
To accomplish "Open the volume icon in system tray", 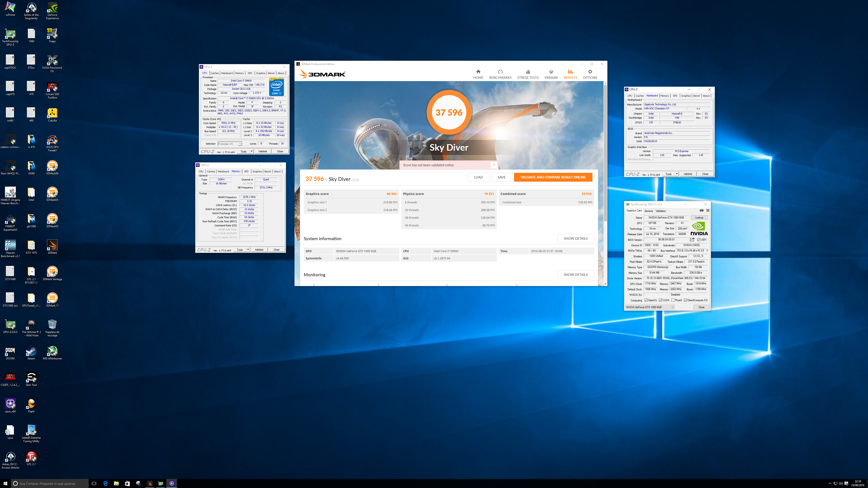I will (841, 483).
